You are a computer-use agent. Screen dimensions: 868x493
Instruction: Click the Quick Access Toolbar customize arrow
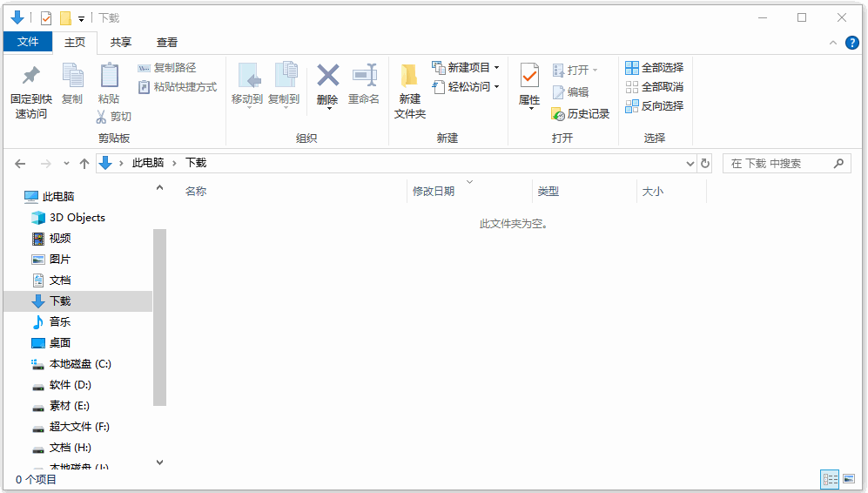pyautogui.click(x=81, y=19)
